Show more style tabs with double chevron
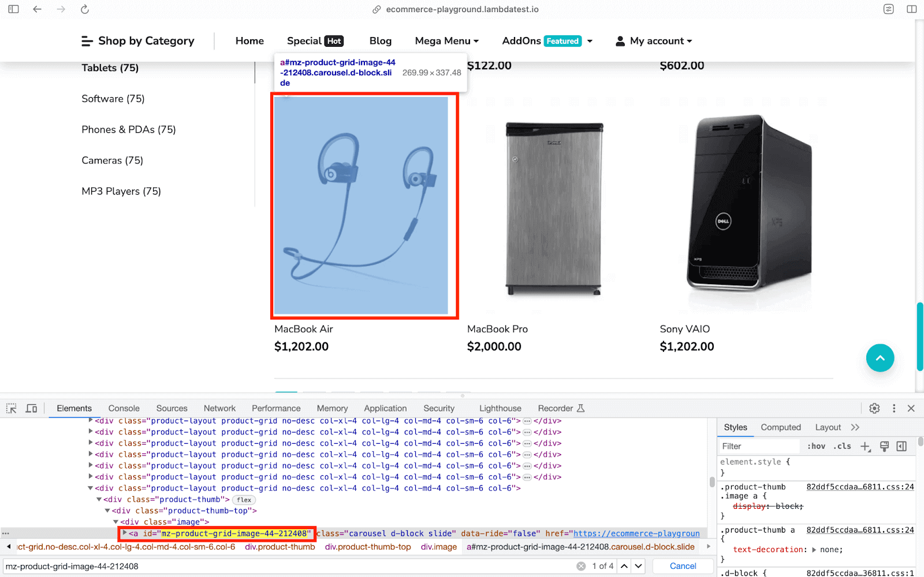Screen dimensions: 924x577 (x=855, y=427)
